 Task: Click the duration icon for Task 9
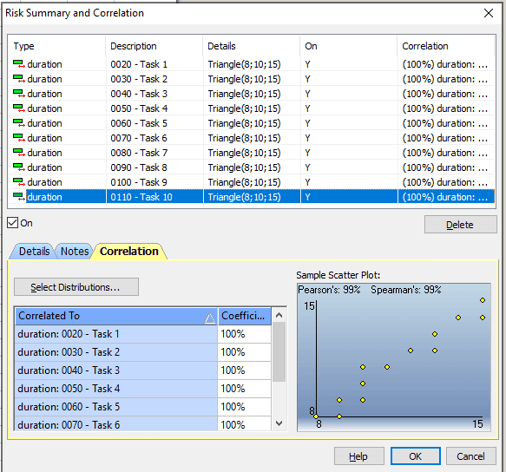coord(19,182)
